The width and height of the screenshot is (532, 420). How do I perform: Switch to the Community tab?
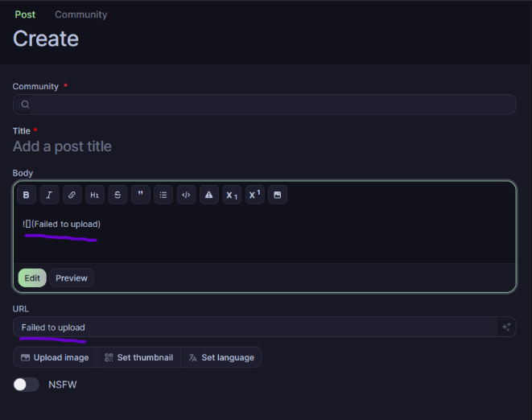click(x=80, y=14)
